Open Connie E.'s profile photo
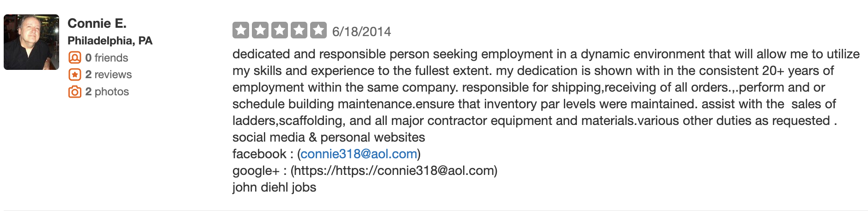This screenshot has height=211, width=868. click(31, 42)
